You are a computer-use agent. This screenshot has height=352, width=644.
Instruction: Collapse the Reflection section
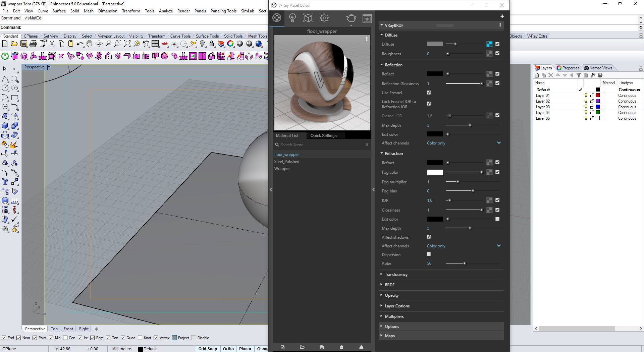click(x=382, y=65)
